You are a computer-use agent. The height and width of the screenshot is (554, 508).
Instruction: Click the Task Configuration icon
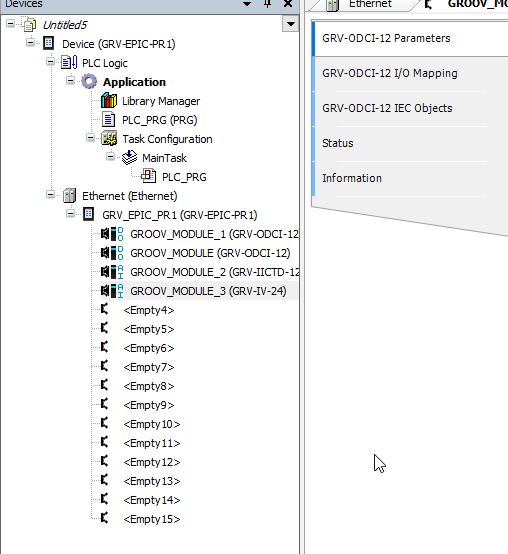pyautogui.click(x=109, y=138)
